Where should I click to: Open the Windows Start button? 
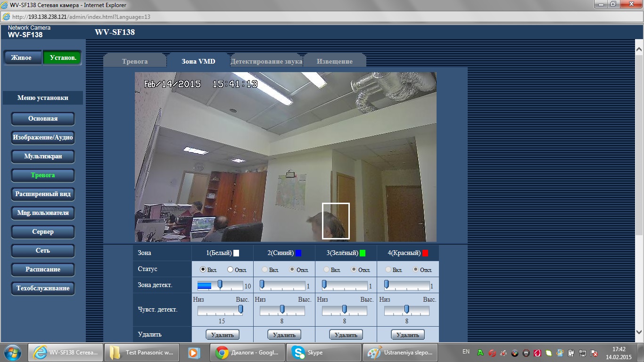(x=12, y=352)
